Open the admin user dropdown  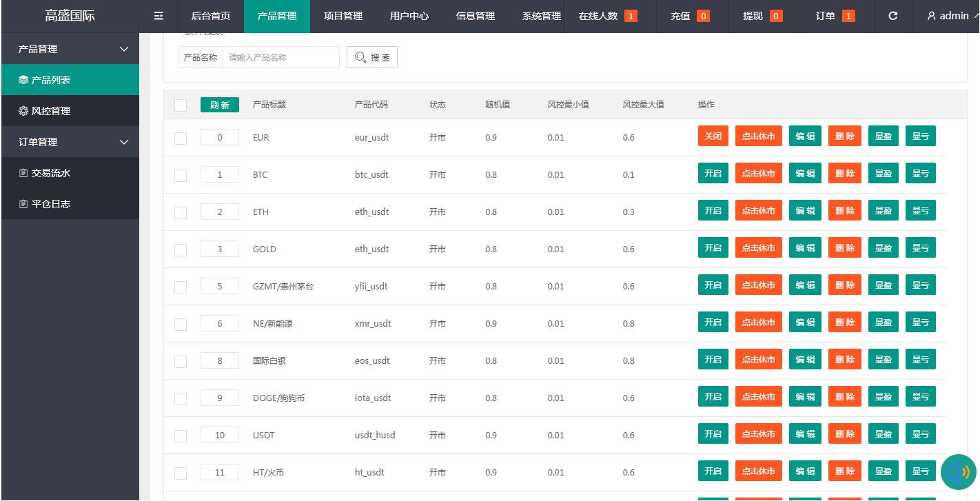coord(952,16)
